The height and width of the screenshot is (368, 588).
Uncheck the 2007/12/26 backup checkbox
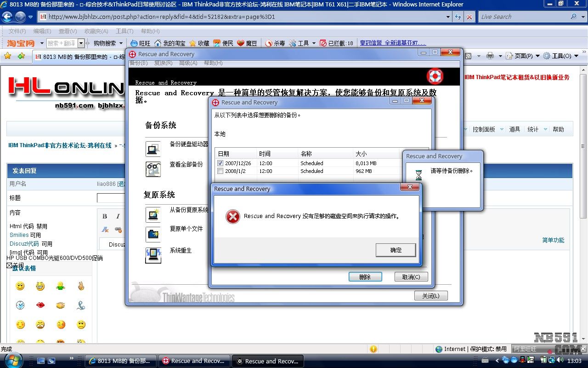220,163
